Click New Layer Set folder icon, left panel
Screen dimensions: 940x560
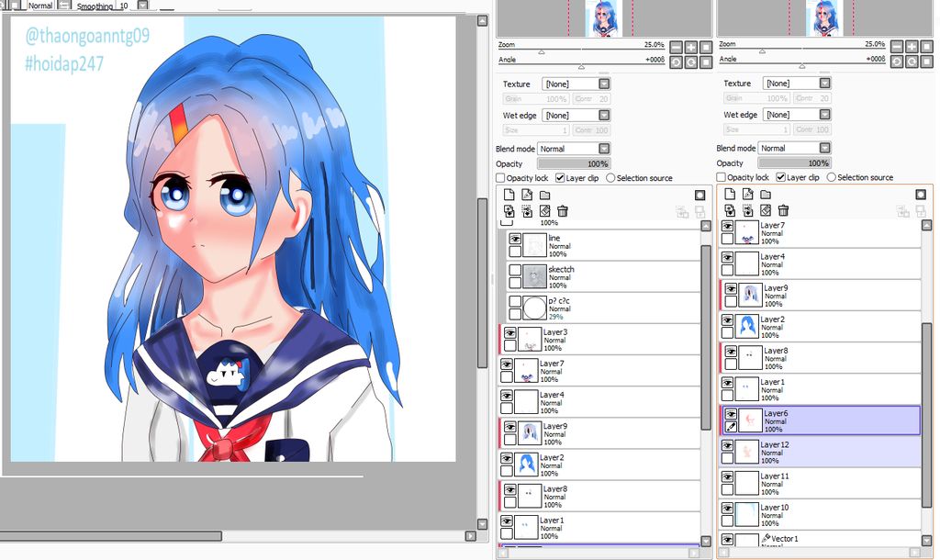pos(545,195)
